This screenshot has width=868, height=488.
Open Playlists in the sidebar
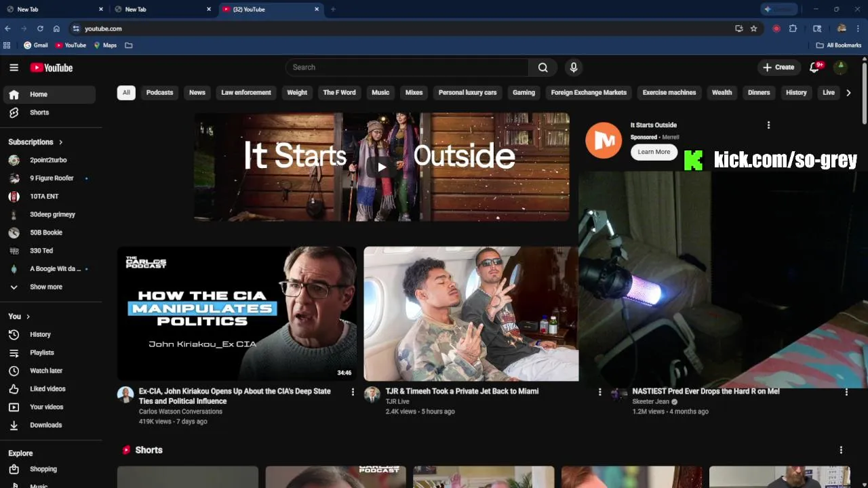(x=50, y=352)
